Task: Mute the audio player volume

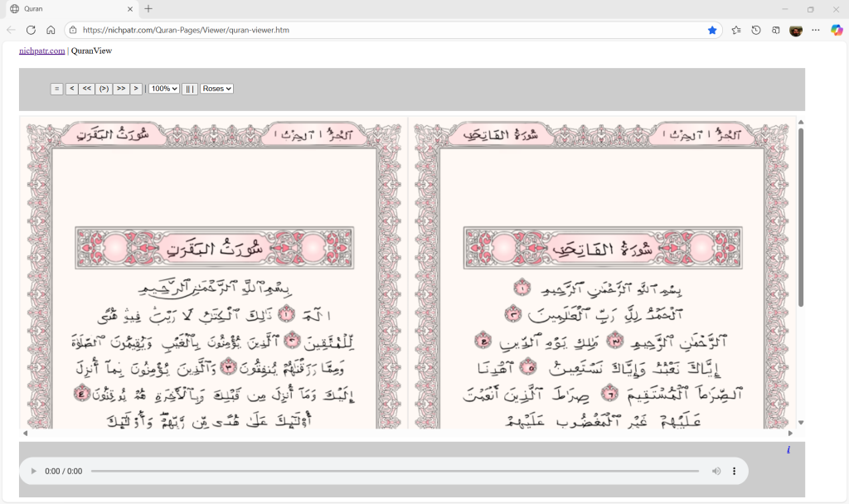Action: click(x=716, y=471)
